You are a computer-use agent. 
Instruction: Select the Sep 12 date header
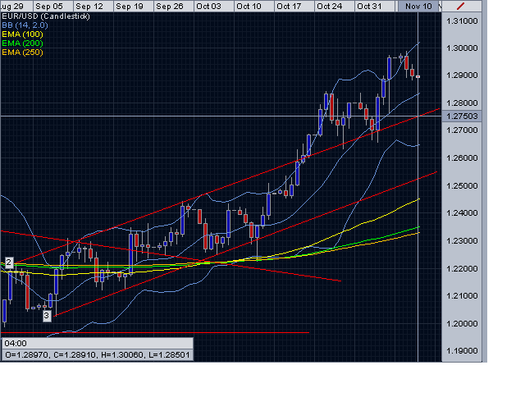pyautogui.click(x=93, y=6)
